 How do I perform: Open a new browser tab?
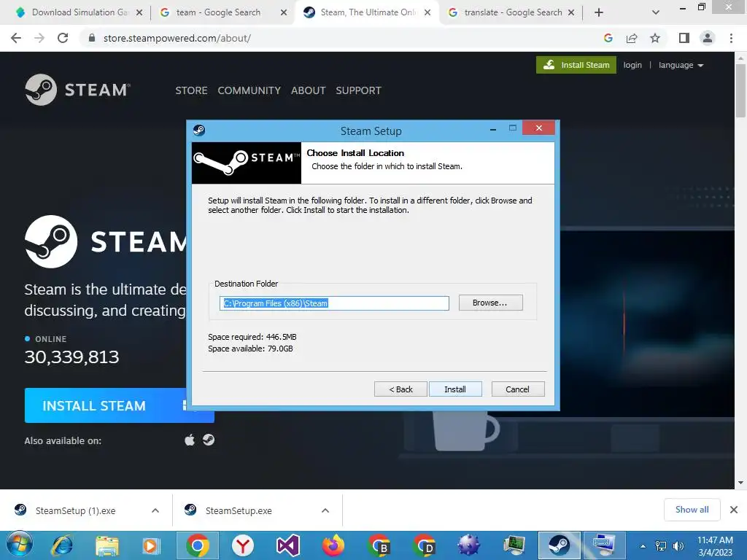pyautogui.click(x=599, y=12)
